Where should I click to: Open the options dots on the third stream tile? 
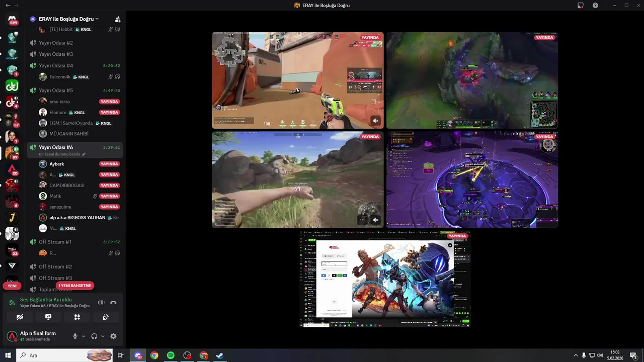tap(362, 220)
